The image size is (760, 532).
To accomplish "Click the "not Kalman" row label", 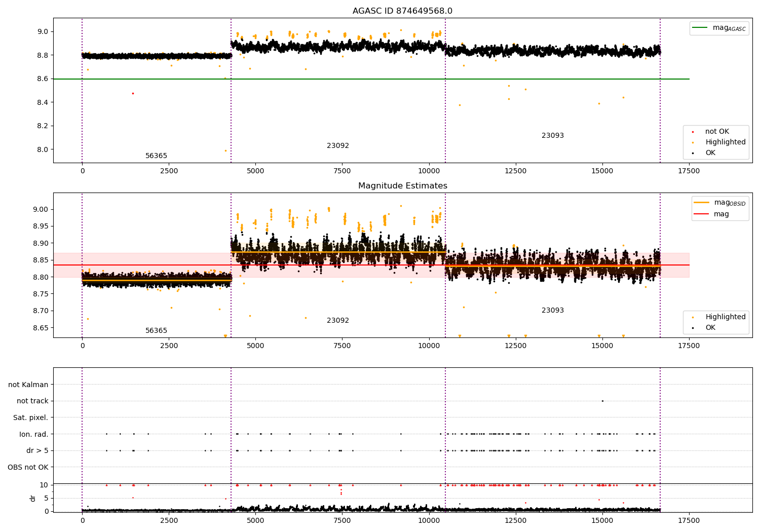I will (28, 385).
